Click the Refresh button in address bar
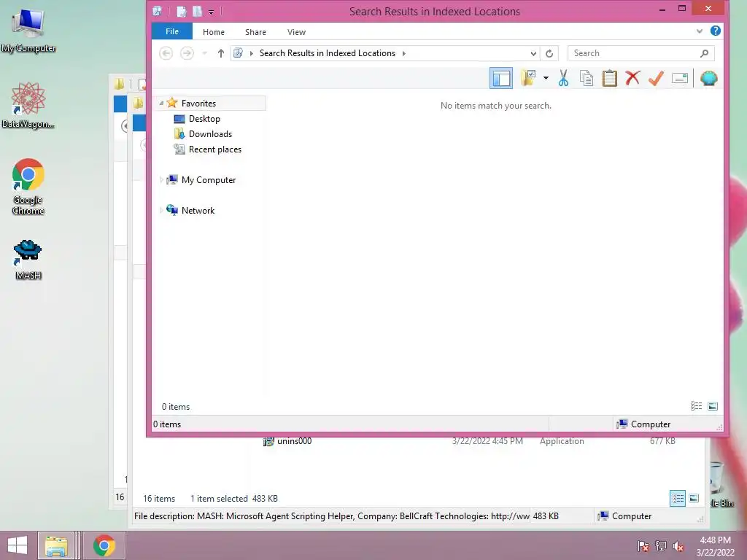Screen dimensions: 747x560 coord(549,53)
